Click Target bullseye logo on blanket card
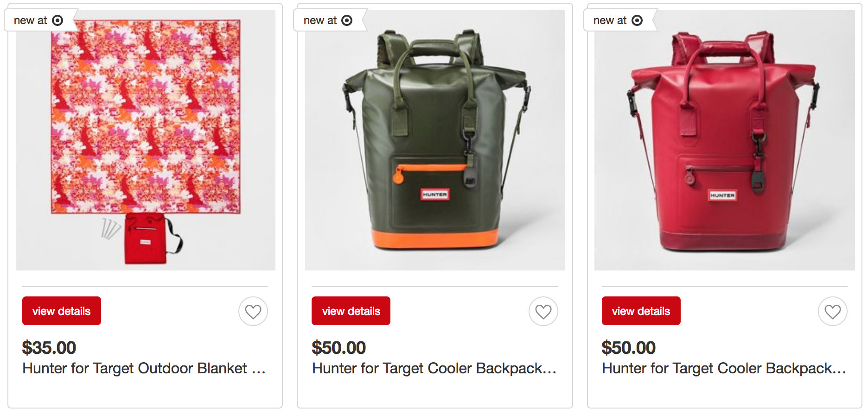This screenshot has height=415, width=868. pos(57,20)
